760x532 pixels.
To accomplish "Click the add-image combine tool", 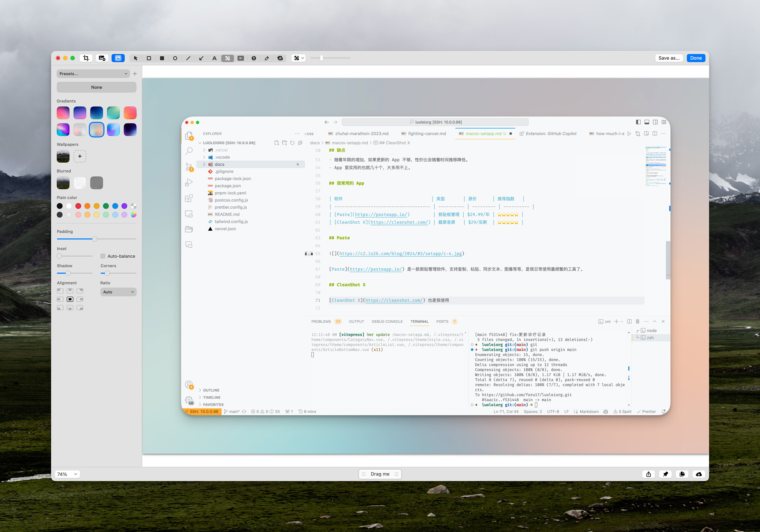I will (x=102, y=58).
